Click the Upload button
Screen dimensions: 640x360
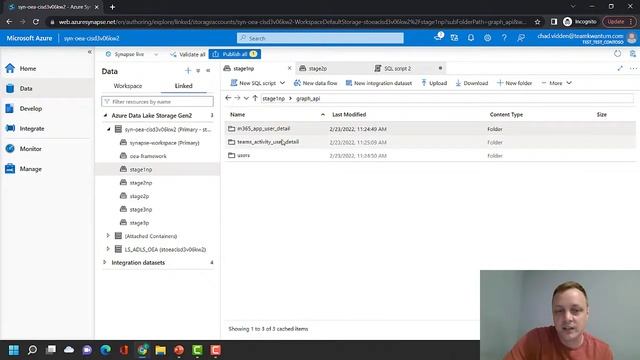pos(434,83)
